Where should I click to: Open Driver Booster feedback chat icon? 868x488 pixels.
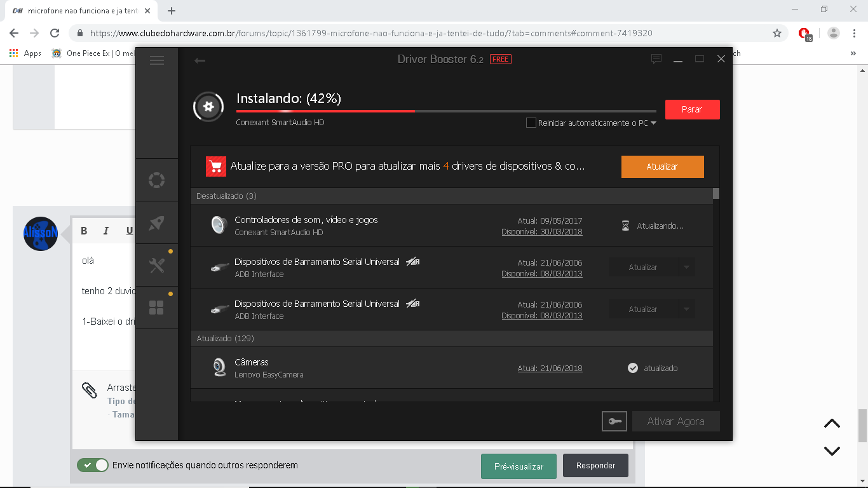tap(656, 59)
